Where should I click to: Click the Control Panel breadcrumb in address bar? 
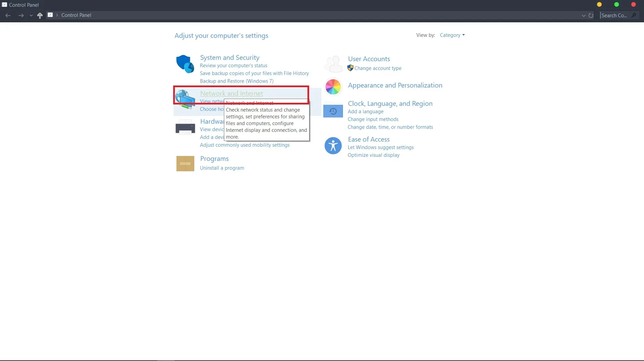tap(76, 15)
